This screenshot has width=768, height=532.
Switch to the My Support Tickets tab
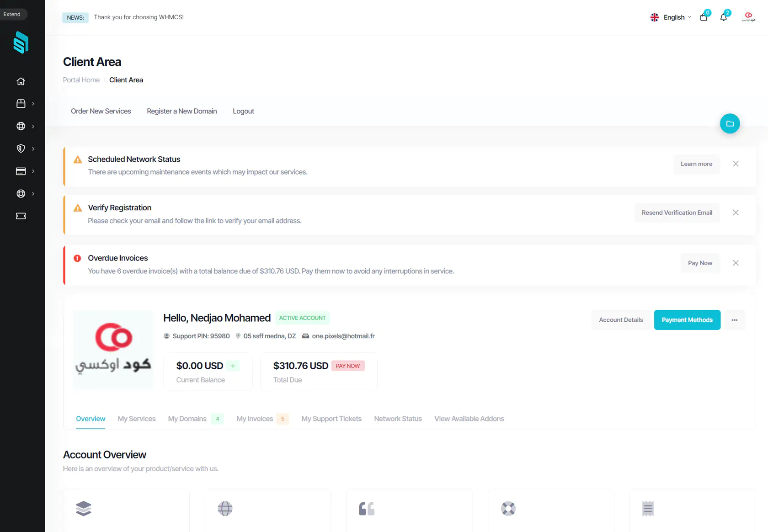[x=331, y=419]
